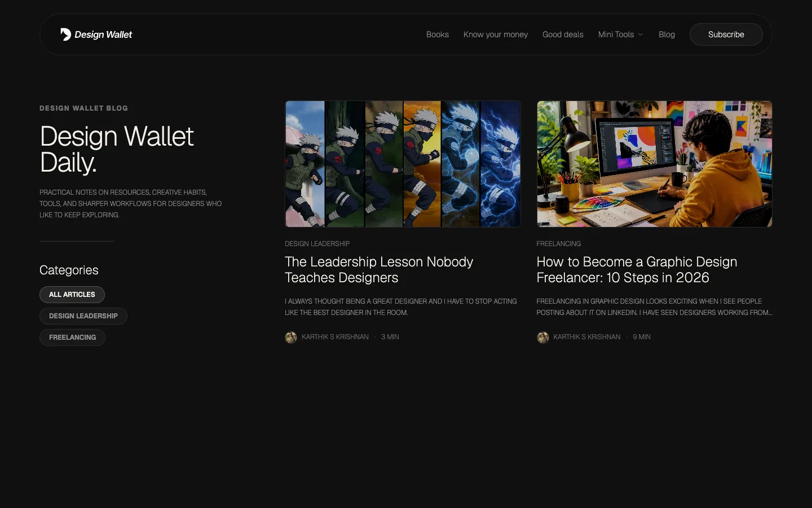Click the 'DESIGN WALLET BLOG' eyebrow label
The image size is (812, 508).
[x=83, y=108]
